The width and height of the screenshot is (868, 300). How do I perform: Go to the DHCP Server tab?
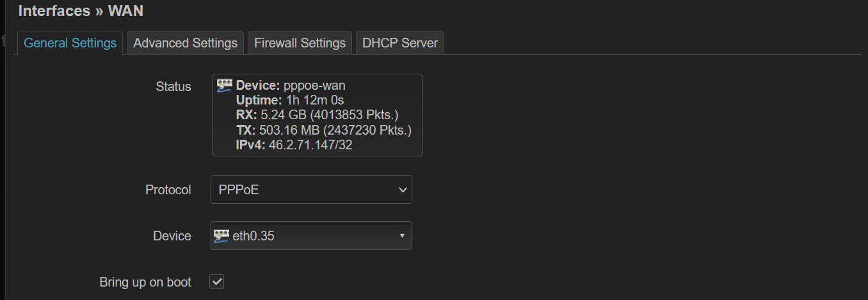(x=400, y=43)
